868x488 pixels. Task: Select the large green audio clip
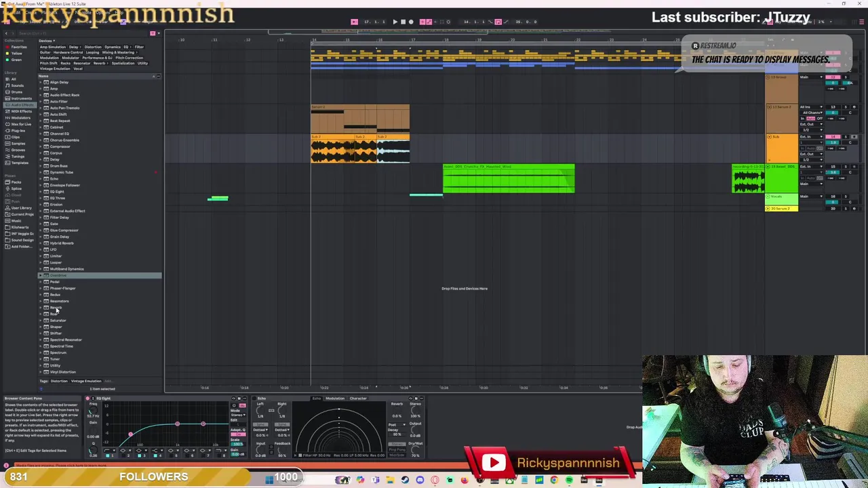click(x=509, y=179)
